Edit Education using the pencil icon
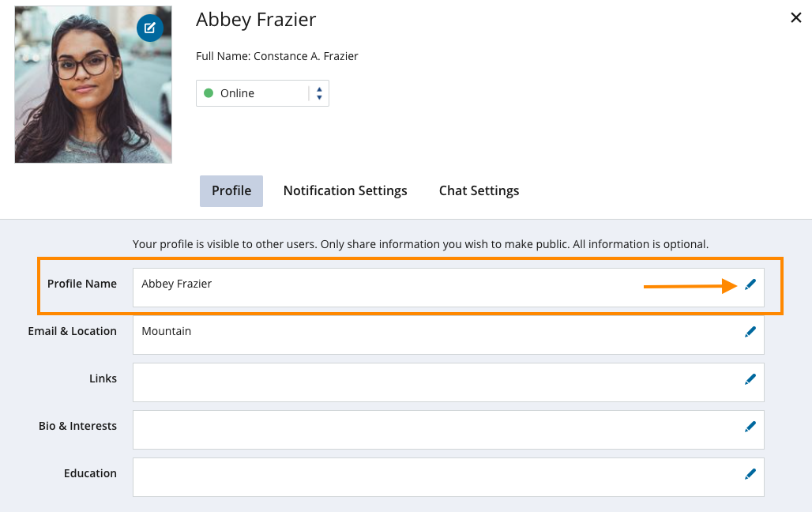 (x=750, y=474)
